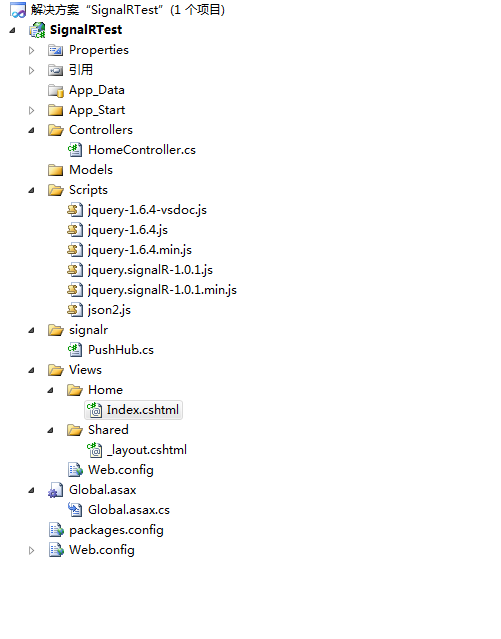Collapse the Controllers folder
The height and width of the screenshot is (639, 501).
click(31, 130)
